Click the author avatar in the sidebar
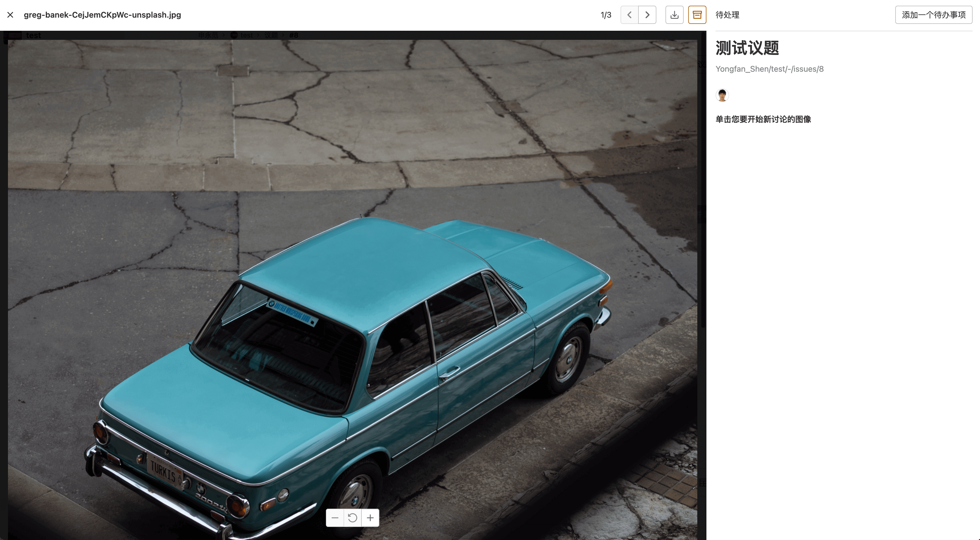 click(x=722, y=95)
